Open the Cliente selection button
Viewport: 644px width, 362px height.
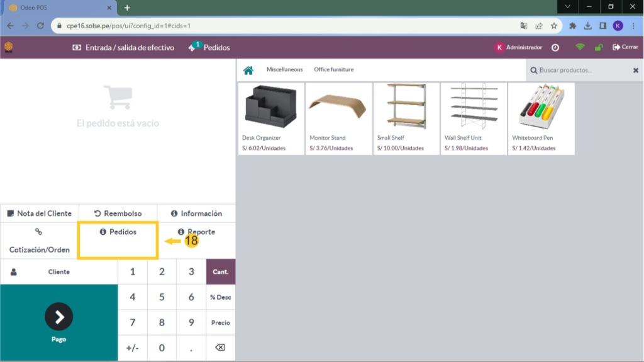59,272
